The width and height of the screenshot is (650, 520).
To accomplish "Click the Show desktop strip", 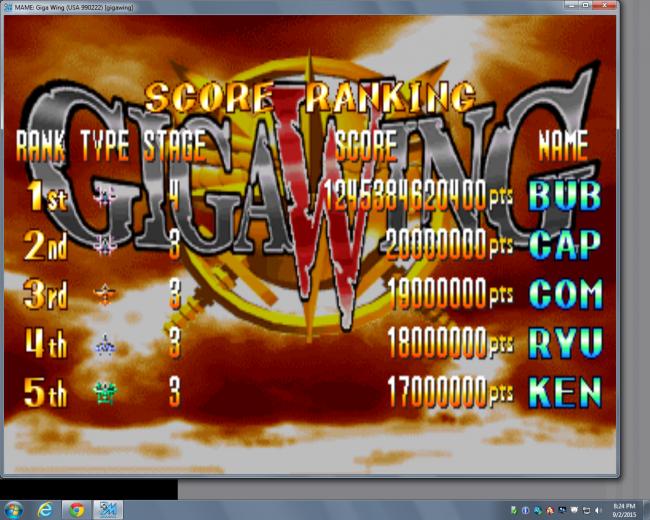I will tap(647, 510).
